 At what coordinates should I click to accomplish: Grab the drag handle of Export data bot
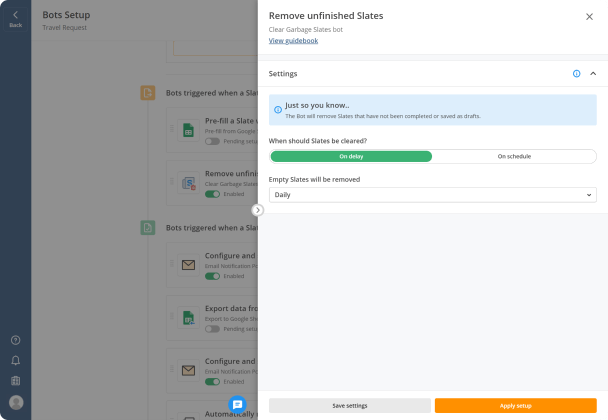pos(172,316)
